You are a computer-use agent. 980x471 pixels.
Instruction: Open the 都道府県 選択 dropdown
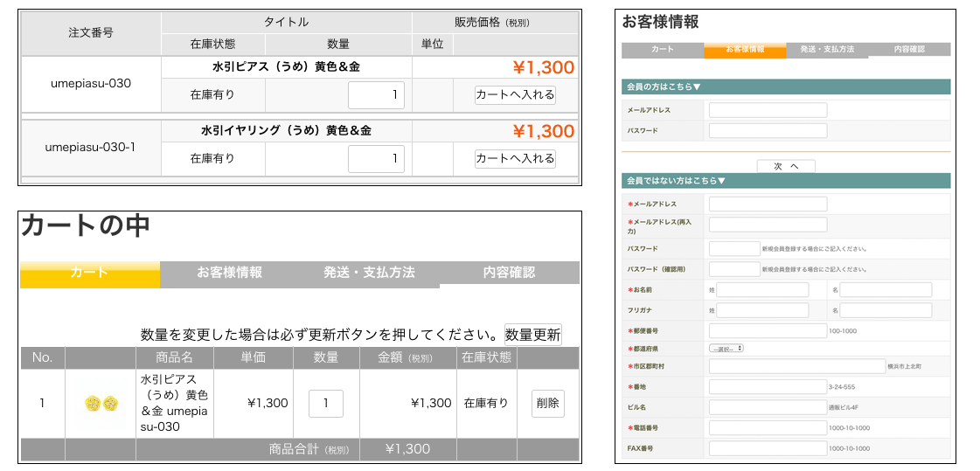click(726, 349)
